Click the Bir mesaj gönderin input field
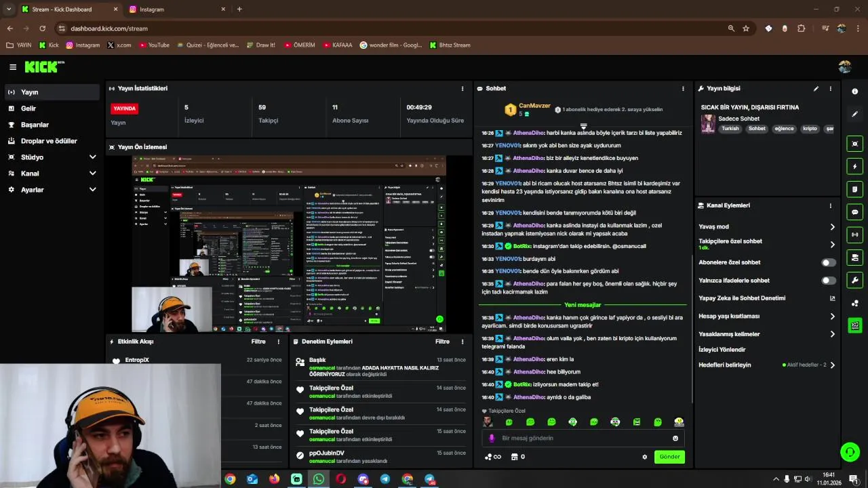 pyautogui.click(x=583, y=439)
